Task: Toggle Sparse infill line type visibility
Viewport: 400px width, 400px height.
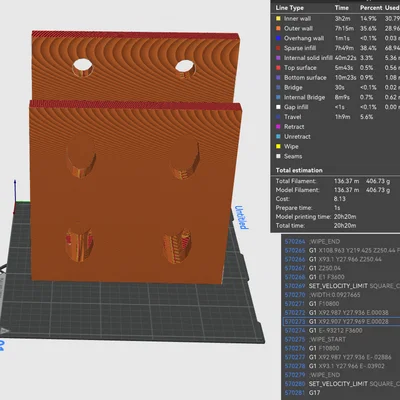Action: click(x=300, y=48)
